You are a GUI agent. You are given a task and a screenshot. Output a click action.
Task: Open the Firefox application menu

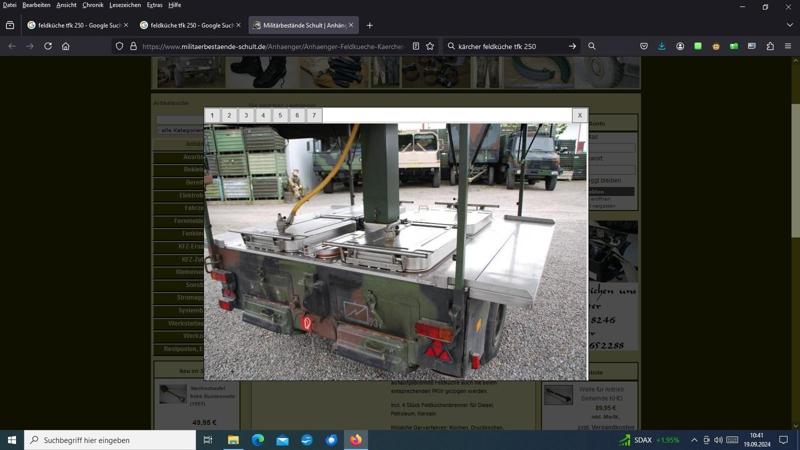click(x=788, y=46)
